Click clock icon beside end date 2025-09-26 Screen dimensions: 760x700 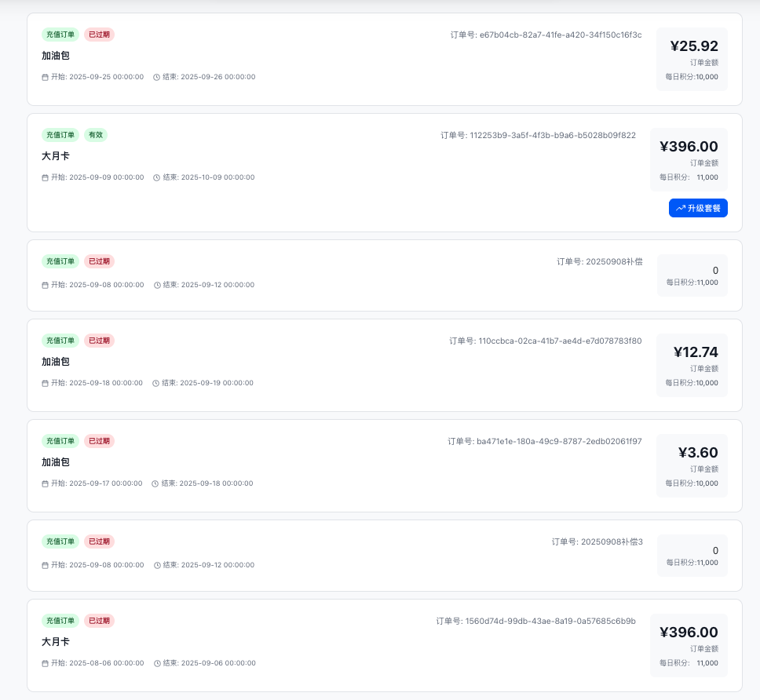click(x=156, y=77)
